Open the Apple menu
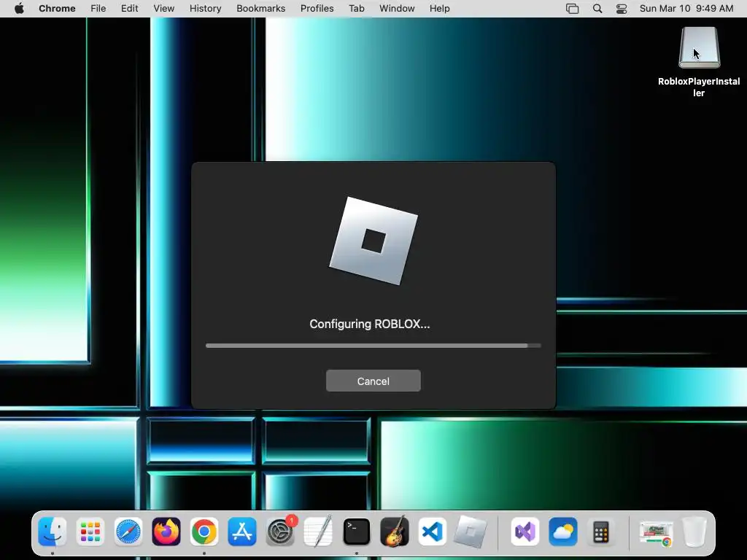Image resolution: width=747 pixels, height=560 pixels. 19,9
